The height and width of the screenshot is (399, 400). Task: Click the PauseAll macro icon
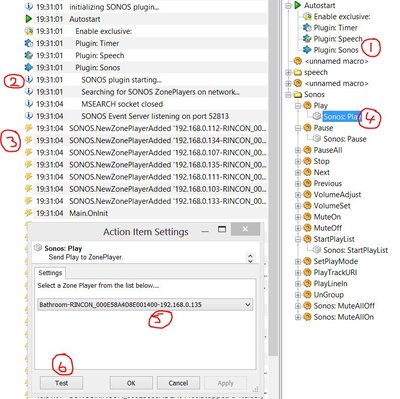tap(307, 150)
